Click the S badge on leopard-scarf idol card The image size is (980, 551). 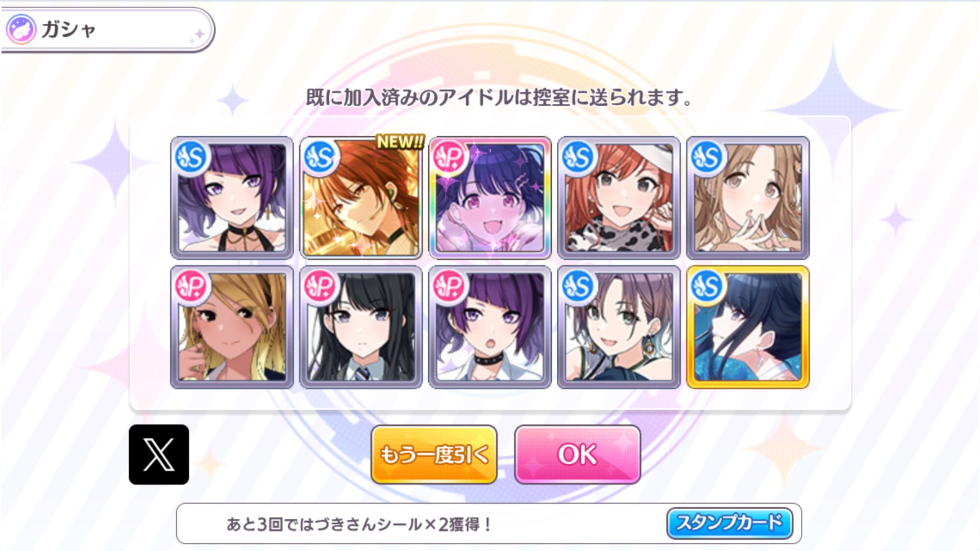[578, 157]
